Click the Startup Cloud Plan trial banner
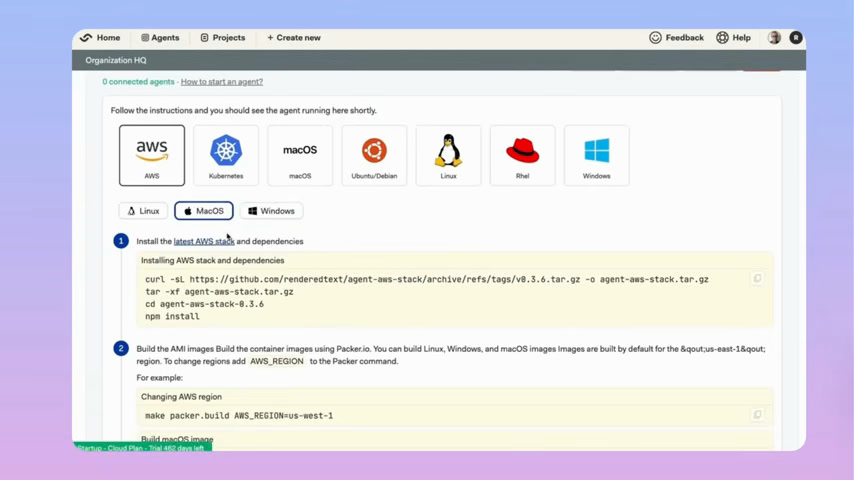This screenshot has width=854, height=480. [x=142, y=447]
